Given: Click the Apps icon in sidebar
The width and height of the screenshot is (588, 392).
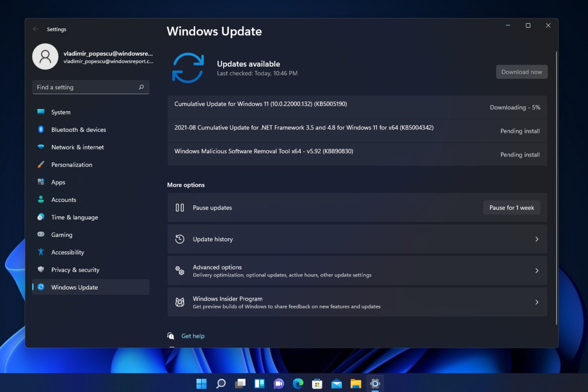Looking at the screenshot, I should pyautogui.click(x=41, y=182).
